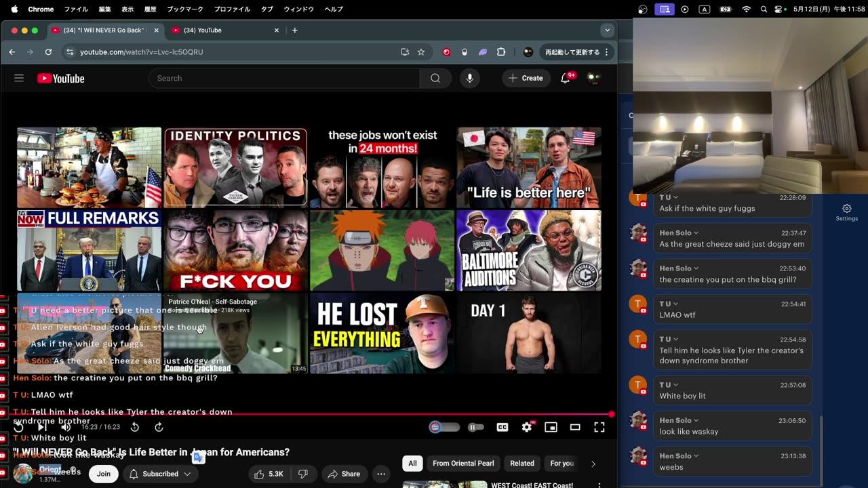Open the Life is better here video thumbnail
This screenshot has height=488, width=868.
(x=529, y=167)
